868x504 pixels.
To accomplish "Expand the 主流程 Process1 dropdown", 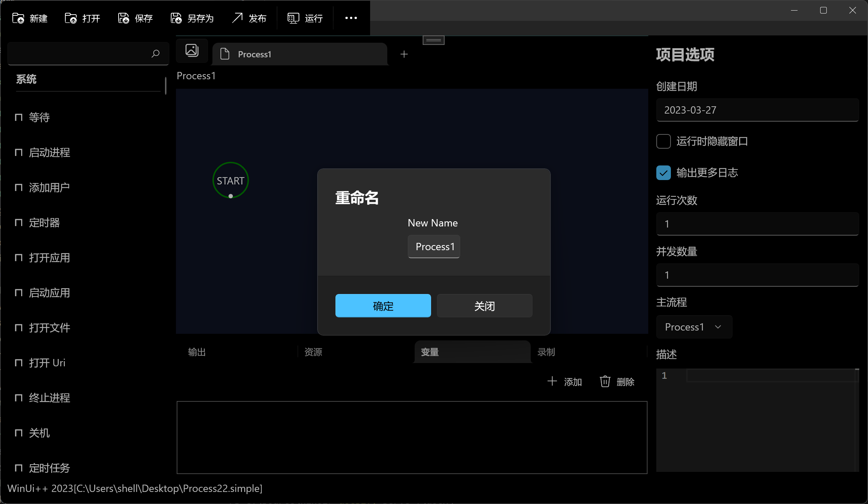I will (694, 327).
